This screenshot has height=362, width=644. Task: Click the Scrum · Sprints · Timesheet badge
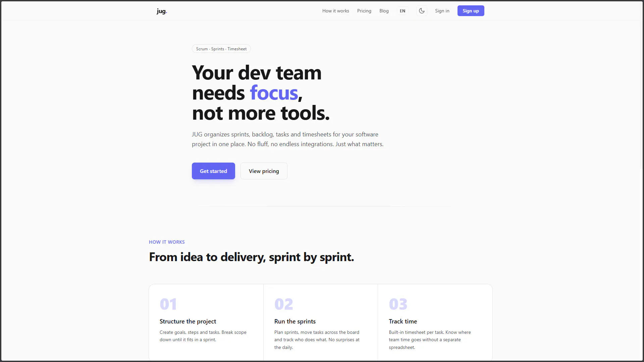[221, 49]
